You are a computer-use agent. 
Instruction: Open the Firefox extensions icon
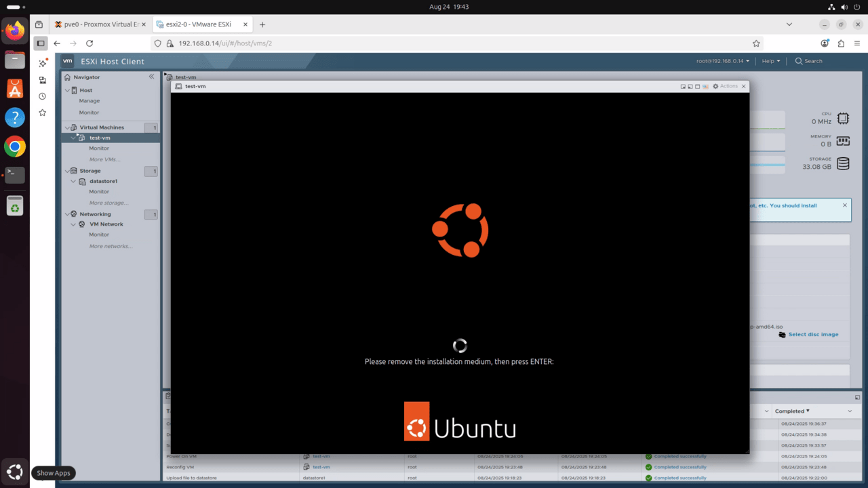841,43
